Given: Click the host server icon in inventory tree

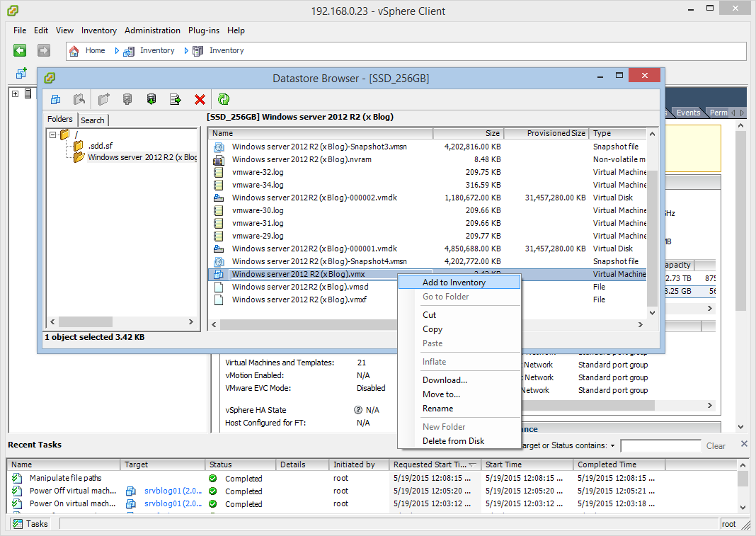Looking at the screenshot, I should tap(28, 93).
